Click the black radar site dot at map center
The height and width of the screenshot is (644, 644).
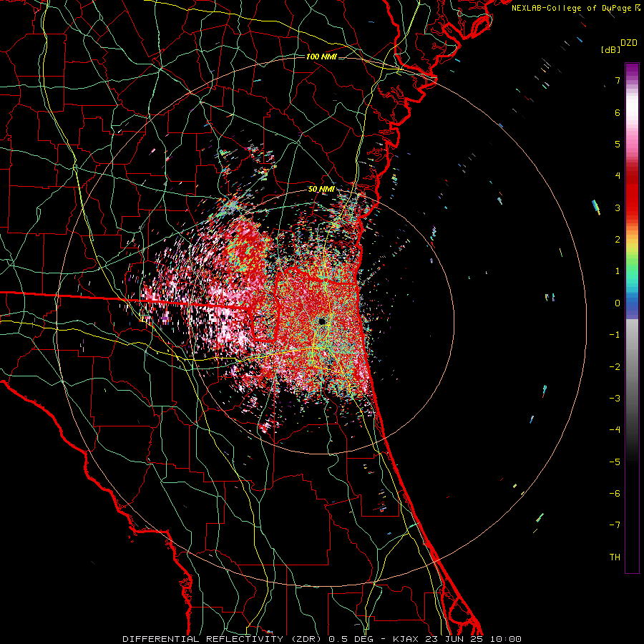click(322, 321)
